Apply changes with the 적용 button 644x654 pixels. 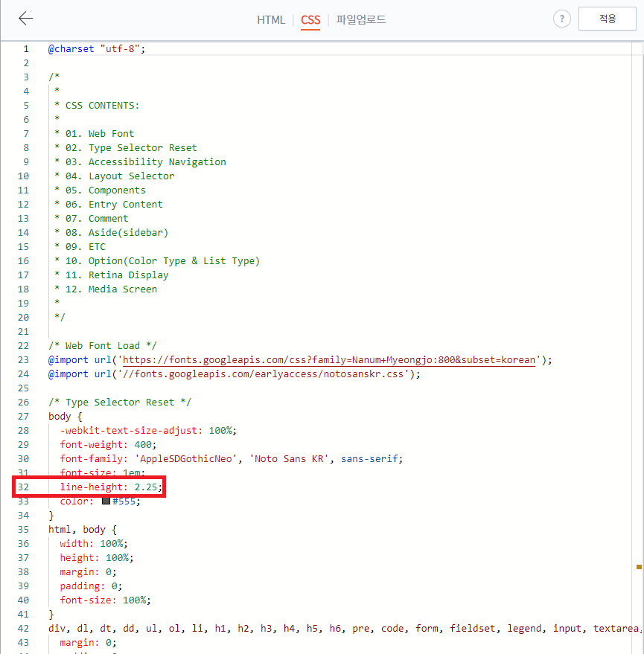click(x=608, y=19)
